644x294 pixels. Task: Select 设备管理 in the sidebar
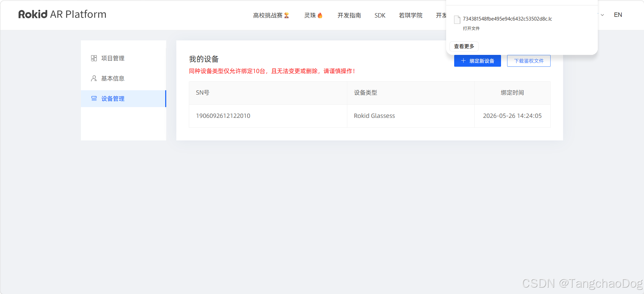click(123, 99)
